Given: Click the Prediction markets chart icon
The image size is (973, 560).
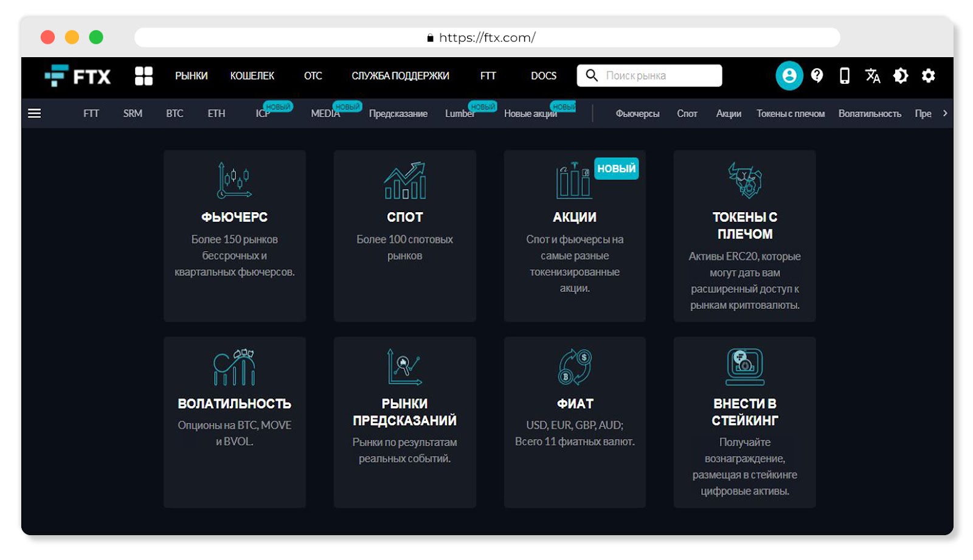Looking at the screenshot, I should click(x=404, y=367).
